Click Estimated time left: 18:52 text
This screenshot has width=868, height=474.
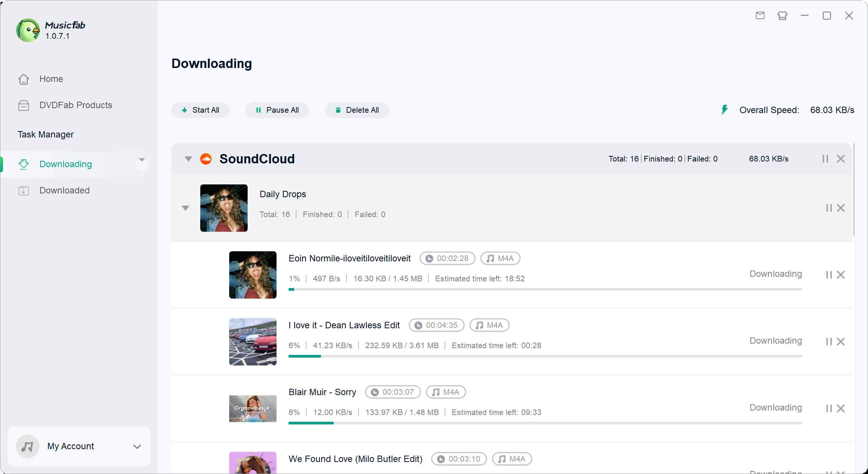[480, 279]
